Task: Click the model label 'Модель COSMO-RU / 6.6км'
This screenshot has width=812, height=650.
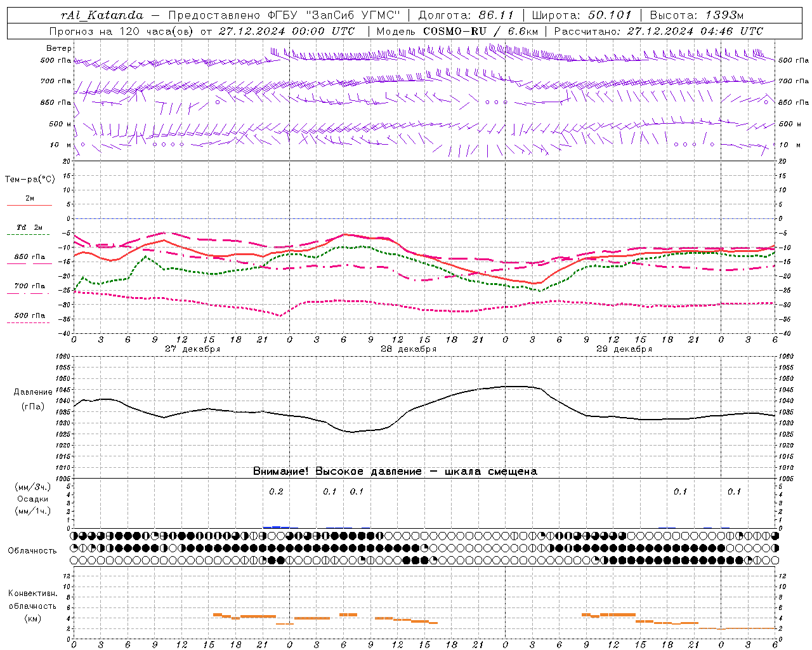Action: tap(457, 31)
